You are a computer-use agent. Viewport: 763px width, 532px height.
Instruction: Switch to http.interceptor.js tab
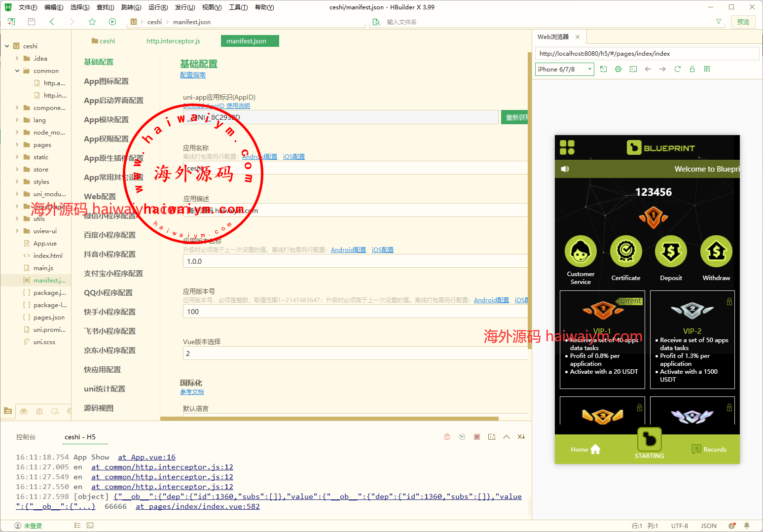click(173, 41)
